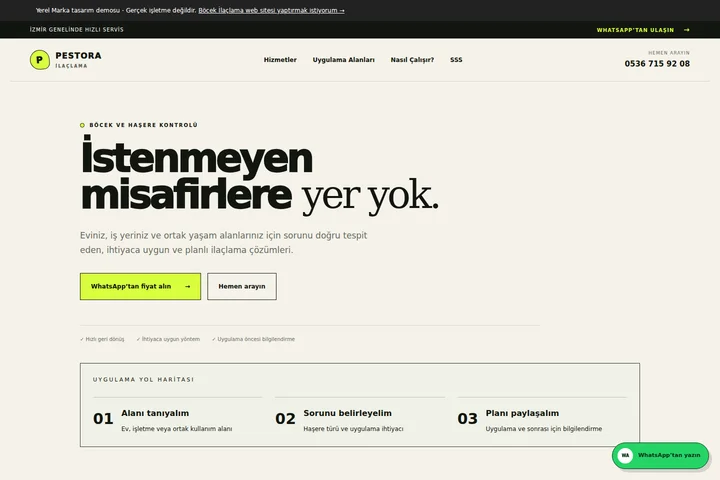The image size is (720, 480).
Task: Click the Uygulama ve sonrası için bilgilendirme text
Action: point(544,429)
